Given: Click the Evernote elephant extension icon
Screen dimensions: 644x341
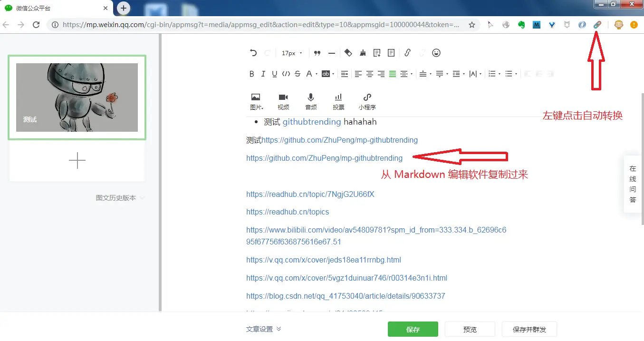Looking at the screenshot, I should (521, 25).
